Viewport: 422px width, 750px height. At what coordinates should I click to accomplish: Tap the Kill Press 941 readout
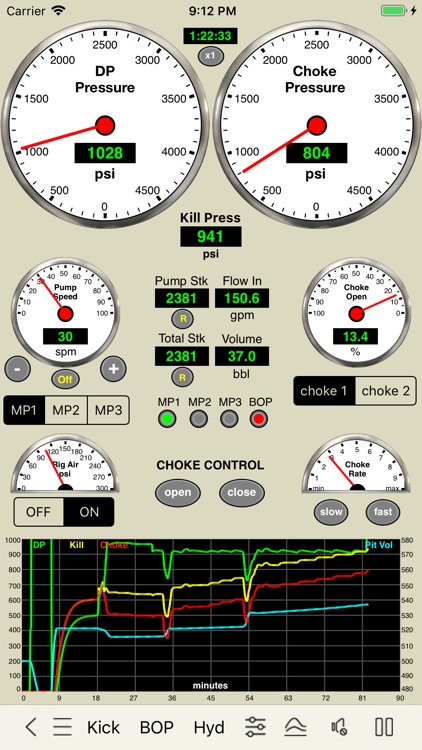tap(211, 236)
